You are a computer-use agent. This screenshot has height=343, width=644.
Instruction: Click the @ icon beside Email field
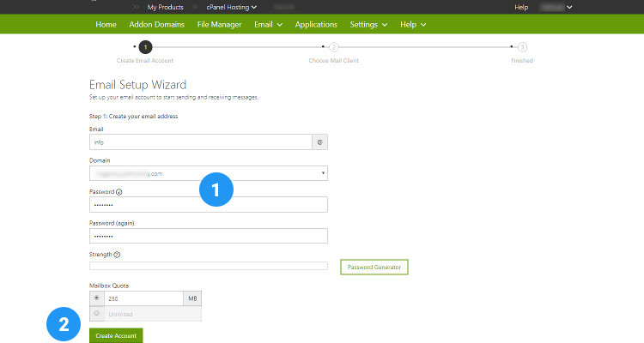pyautogui.click(x=319, y=142)
